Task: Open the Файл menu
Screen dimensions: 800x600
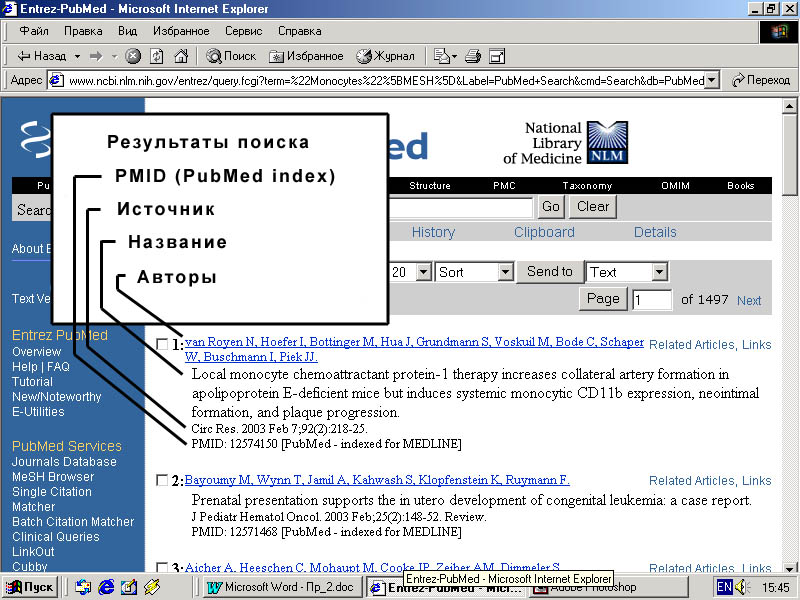Action: tap(34, 31)
